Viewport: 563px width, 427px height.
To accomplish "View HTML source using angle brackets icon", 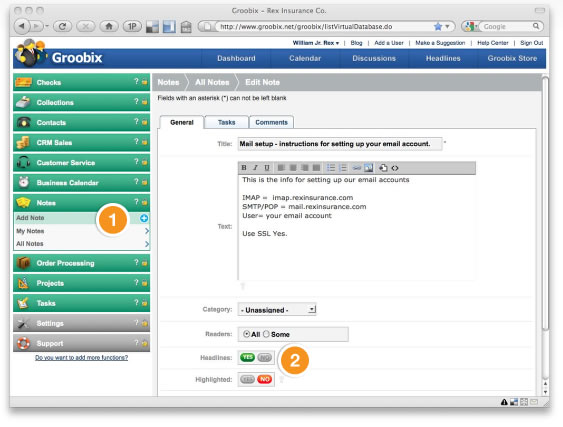I will 395,168.
